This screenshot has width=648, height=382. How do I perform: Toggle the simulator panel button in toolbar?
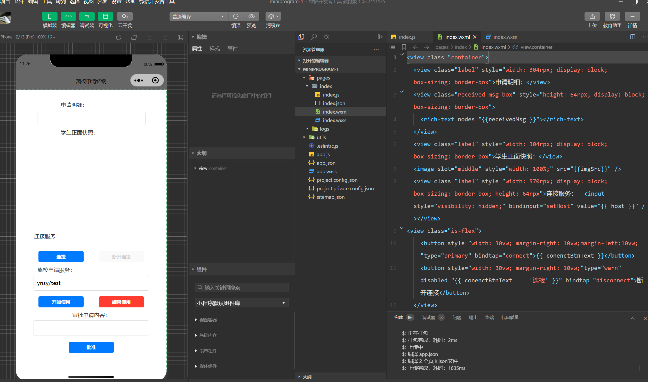tap(50, 17)
